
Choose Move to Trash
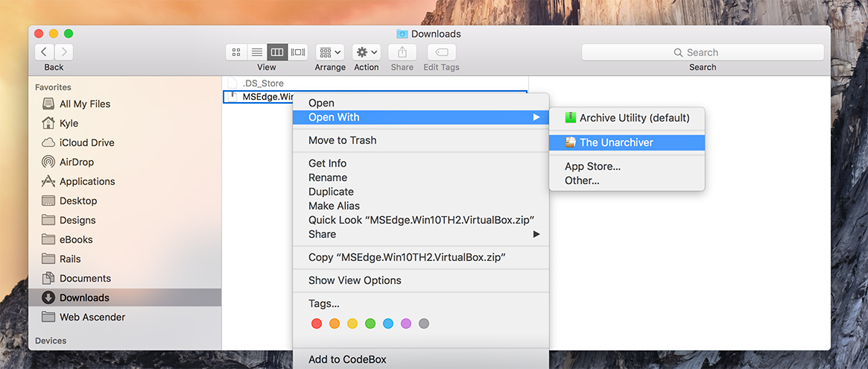[421, 140]
